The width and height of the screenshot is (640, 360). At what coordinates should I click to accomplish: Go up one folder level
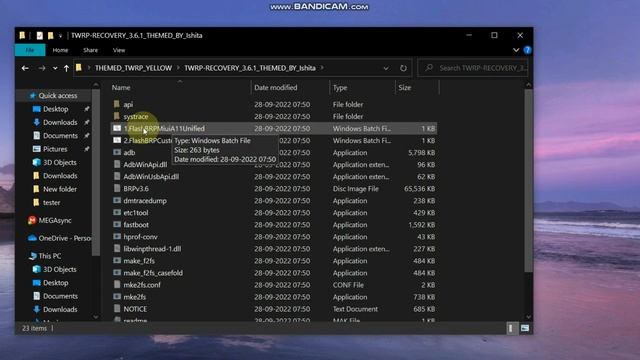tap(66, 68)
